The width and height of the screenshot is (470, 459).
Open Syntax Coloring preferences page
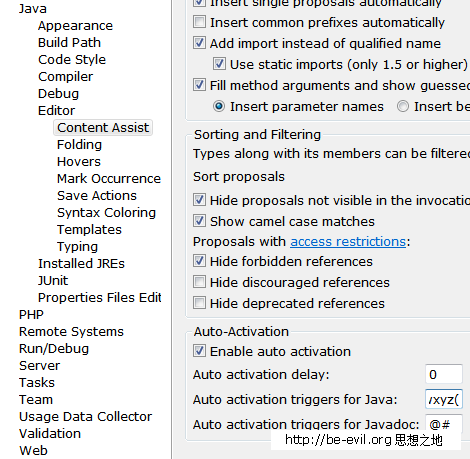click(106, 213)
